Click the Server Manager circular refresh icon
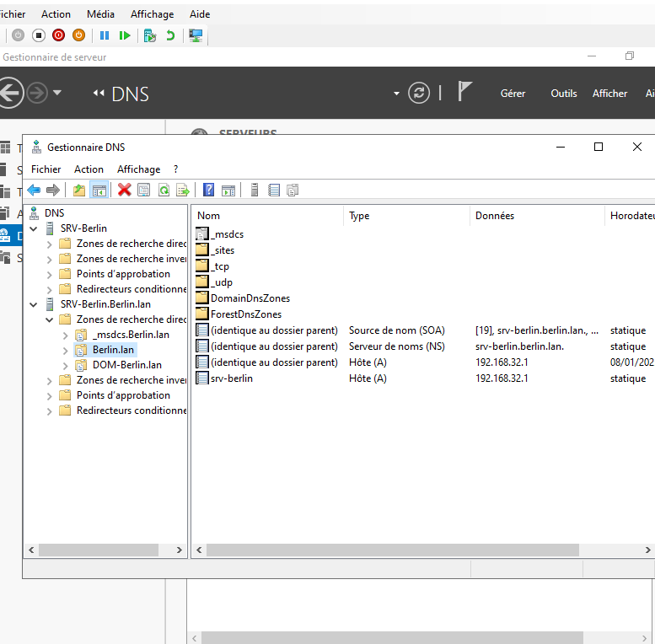This screenshot has width=655, height=644. pyautogui.click(x=419, y=93)
